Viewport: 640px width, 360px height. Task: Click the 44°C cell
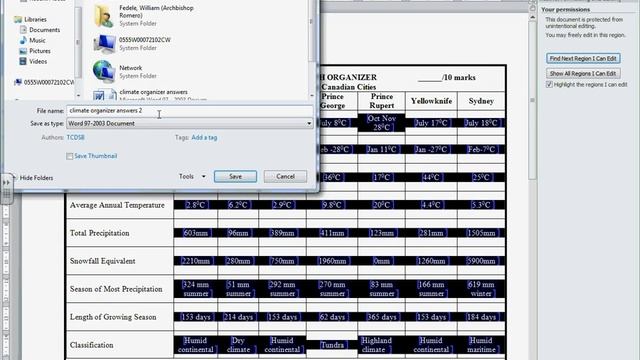(x=431, y=178)
